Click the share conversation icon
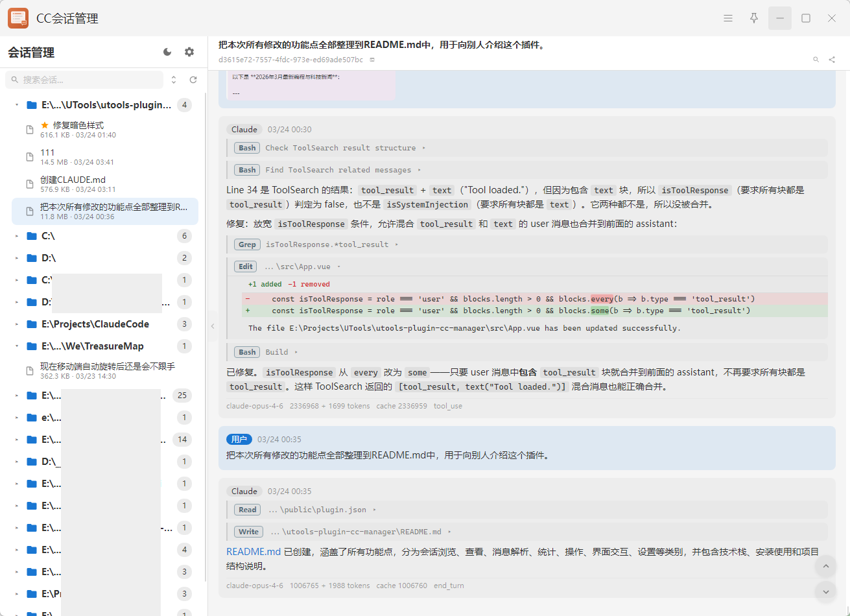Screen dimensions: 850x616 [832, 60]
